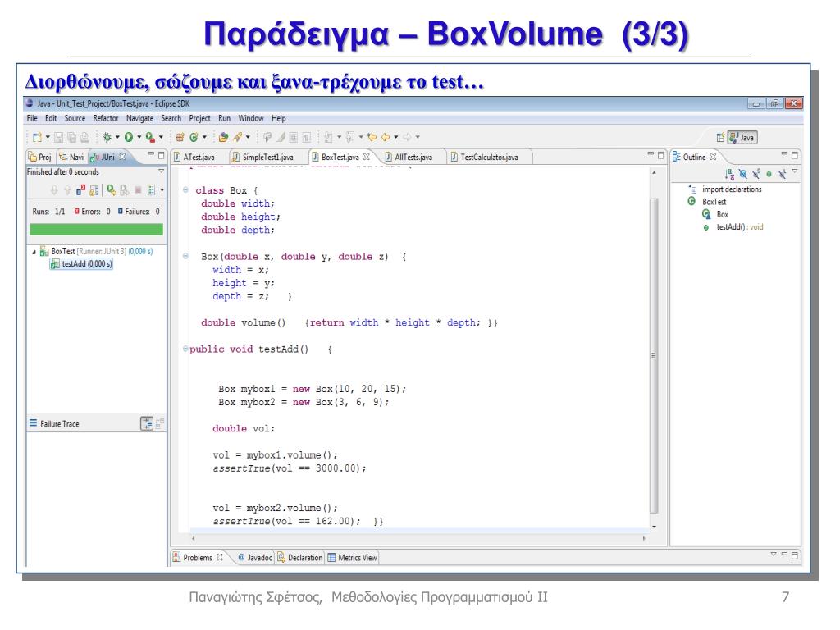Toggle Hide Non-Public Members in the Outline
This screenshot has width=840, height=630.
click(769, 174)
